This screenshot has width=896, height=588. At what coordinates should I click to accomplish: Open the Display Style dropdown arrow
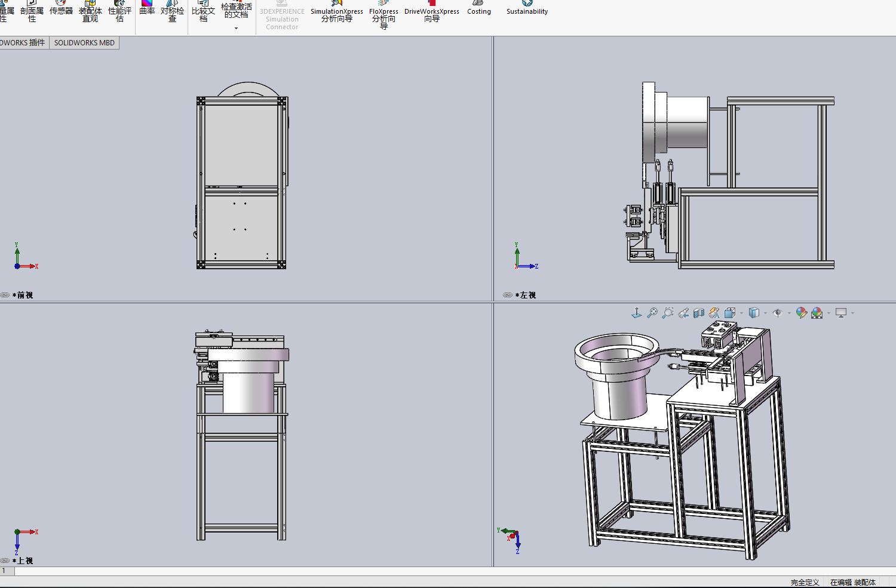[x=765, y=313]
